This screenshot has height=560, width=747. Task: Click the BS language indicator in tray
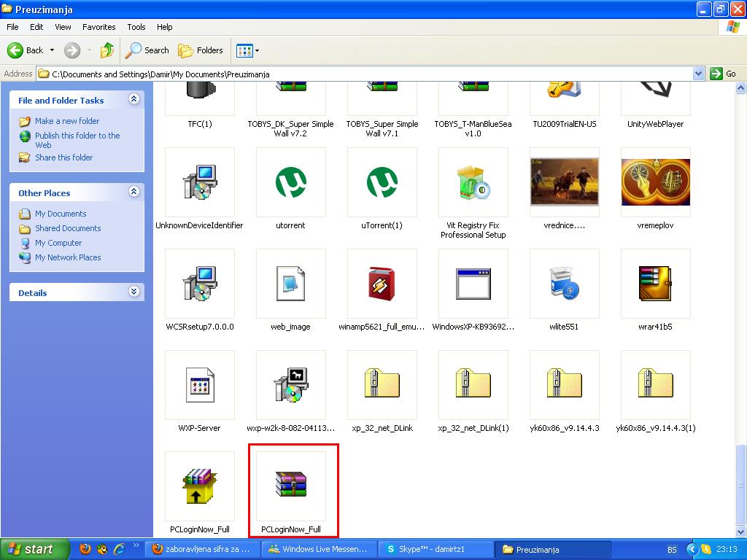672,550
